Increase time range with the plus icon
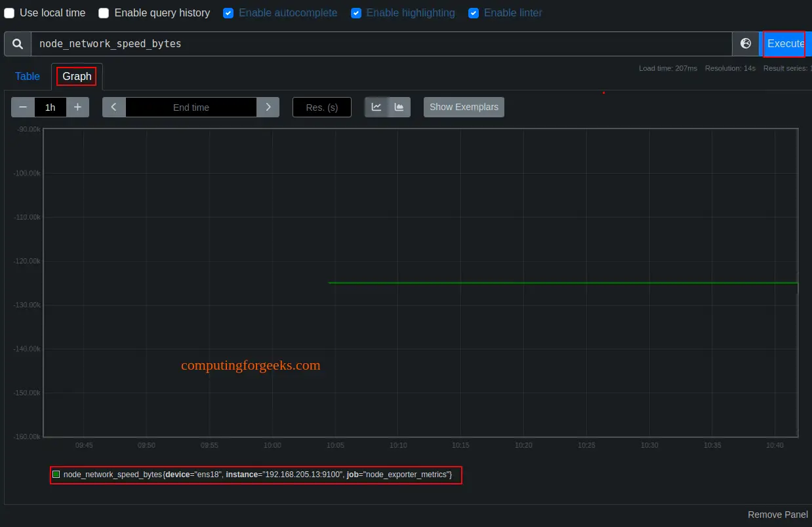 tap(78, 107)
